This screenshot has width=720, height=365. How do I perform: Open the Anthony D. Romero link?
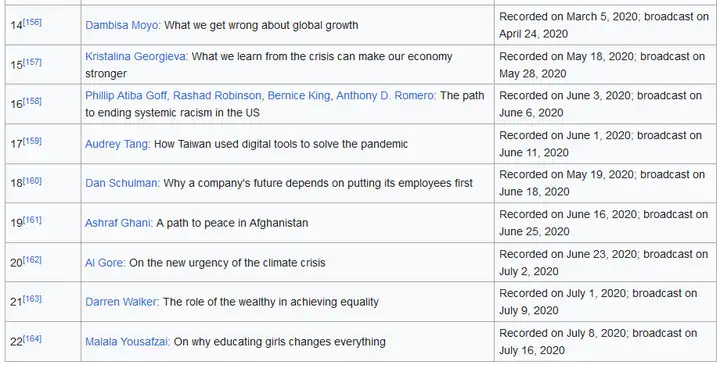pyautogui.click(x=385, y=95)
